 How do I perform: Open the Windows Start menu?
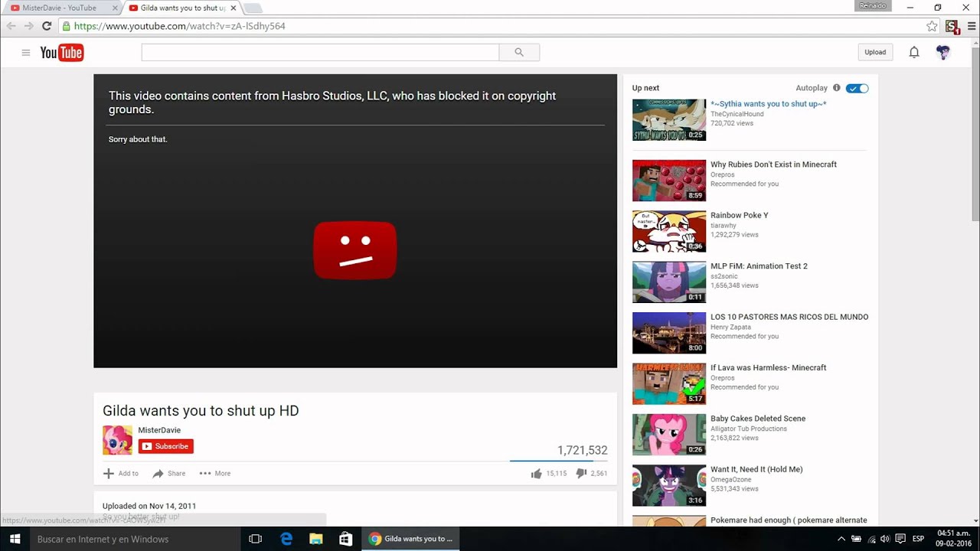(x=15, y=539)
